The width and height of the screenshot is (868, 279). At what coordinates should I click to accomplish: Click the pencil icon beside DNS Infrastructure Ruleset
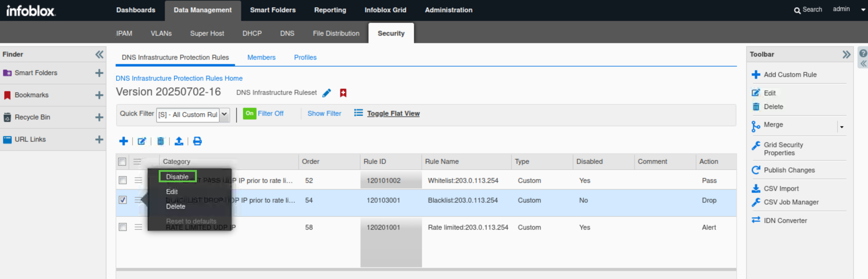(x=327, y=93)
